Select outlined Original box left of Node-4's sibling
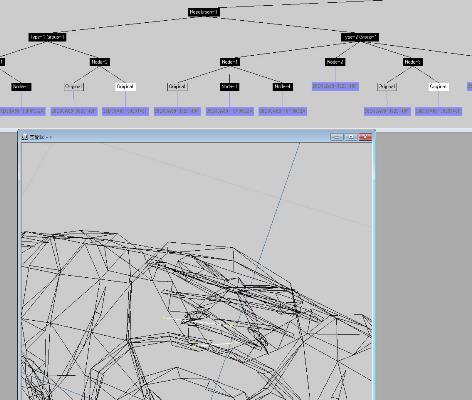The image size is (472, 400). 177,87
